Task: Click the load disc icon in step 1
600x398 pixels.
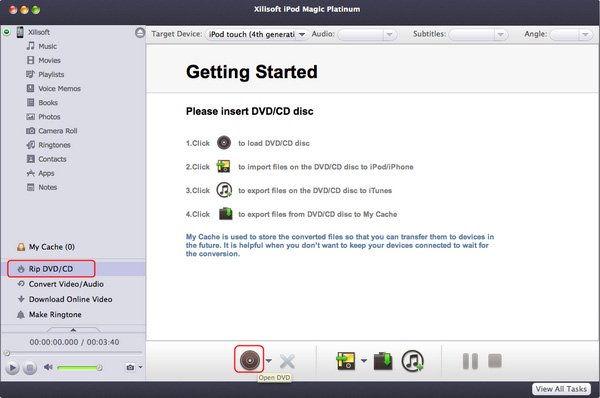Action: 224,143
